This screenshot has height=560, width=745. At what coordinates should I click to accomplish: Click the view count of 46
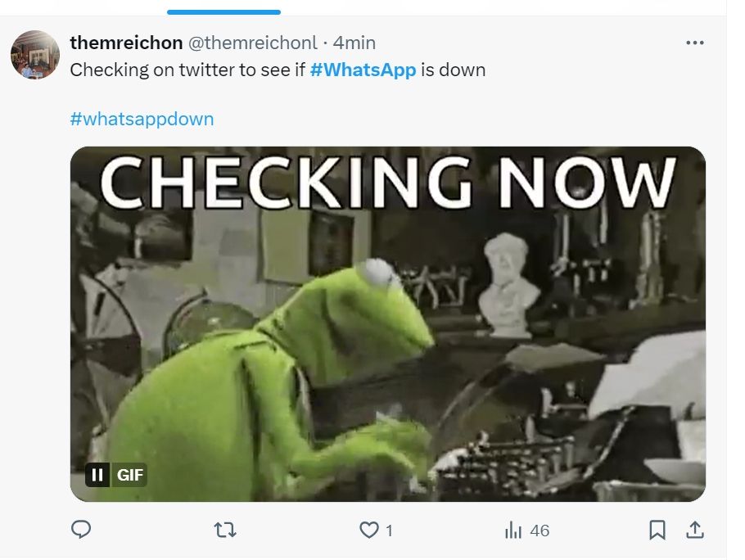tap(540, 531)
